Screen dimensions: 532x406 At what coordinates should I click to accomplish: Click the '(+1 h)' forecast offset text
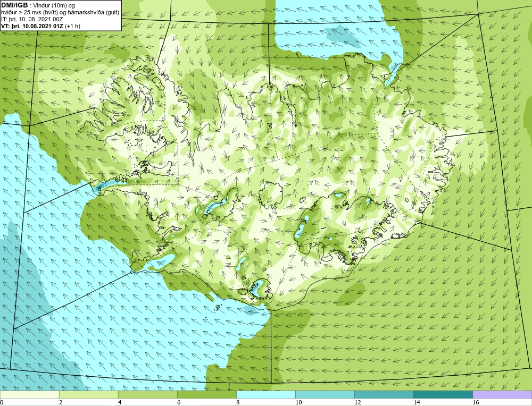(72, 26)
